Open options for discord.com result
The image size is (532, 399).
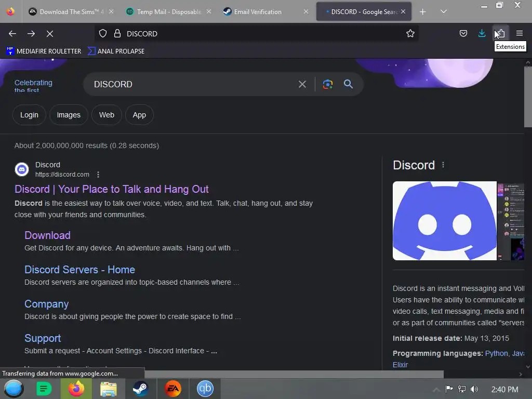pos(98,175)
